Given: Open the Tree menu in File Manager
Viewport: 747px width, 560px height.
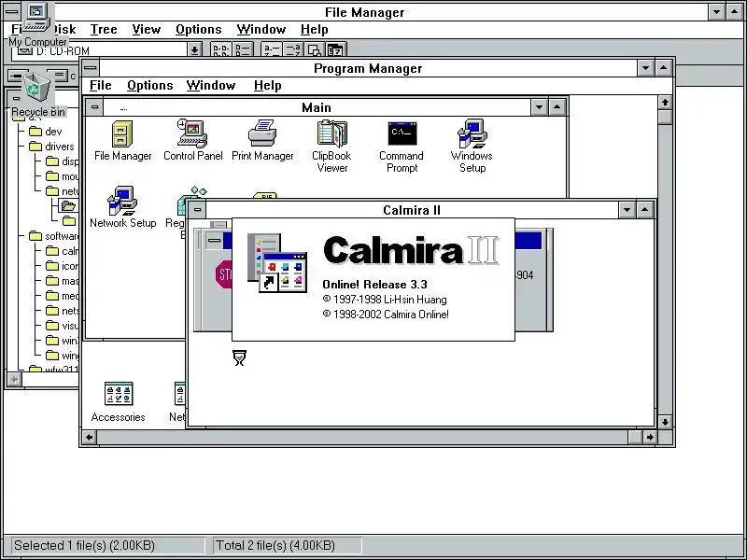Looking at the screenshot, I should tap(104, 30).
